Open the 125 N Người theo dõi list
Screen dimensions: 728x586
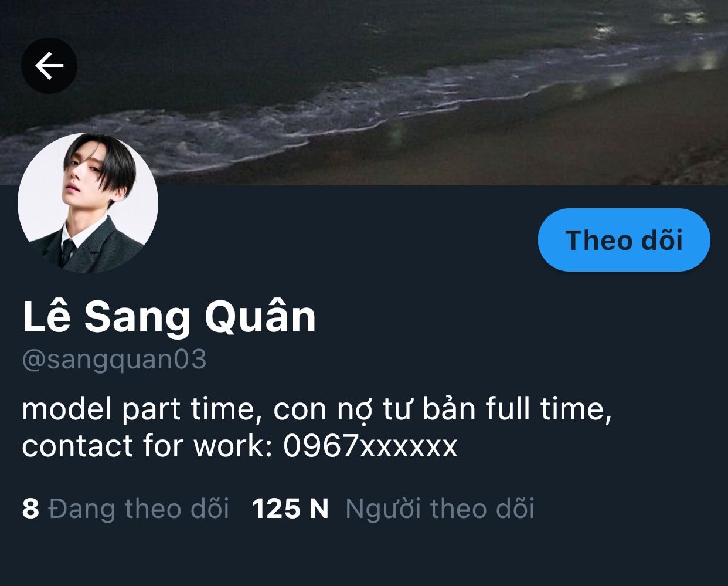tap(393, 509)
